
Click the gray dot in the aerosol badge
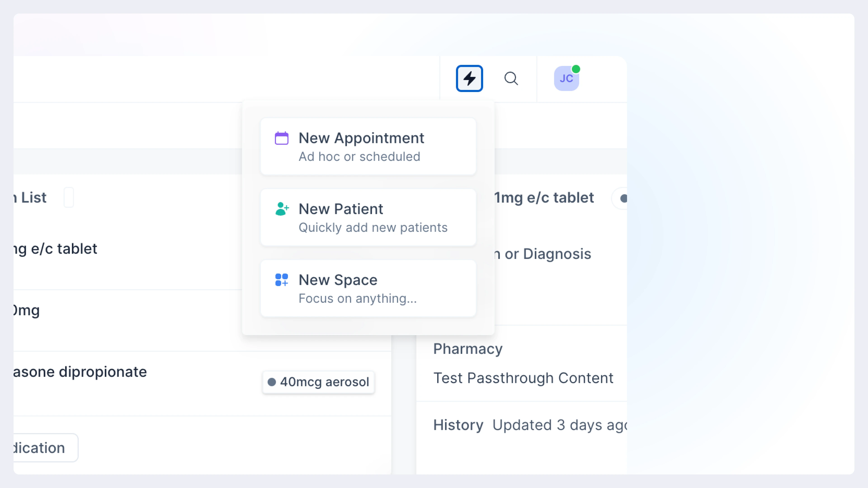[x=271, y=382]
